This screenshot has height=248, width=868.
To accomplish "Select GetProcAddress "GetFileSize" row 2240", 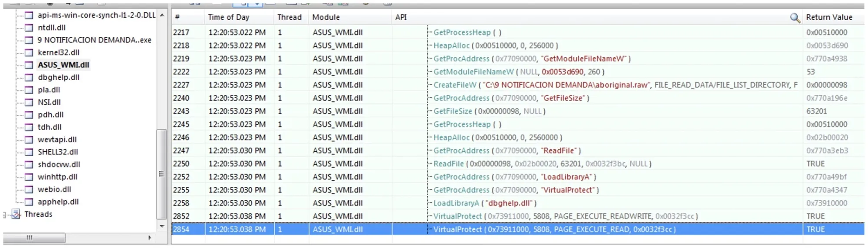I will (x=518, y=98).
